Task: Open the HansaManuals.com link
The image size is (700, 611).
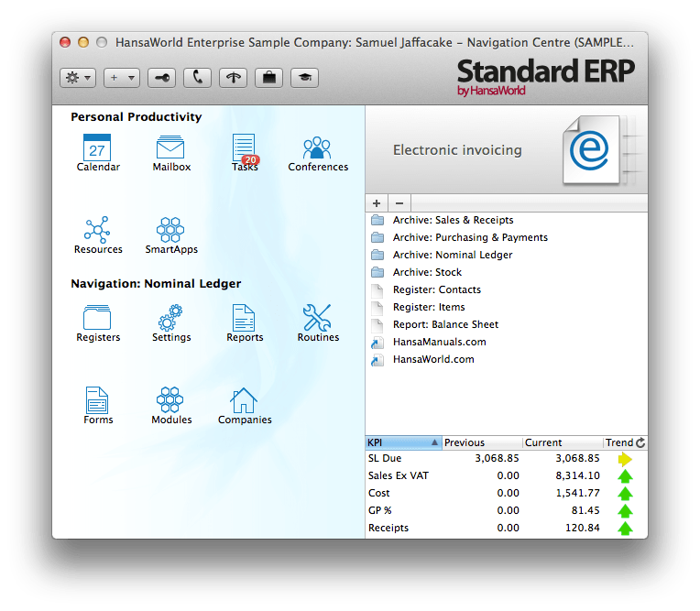Action: (507, 342)
